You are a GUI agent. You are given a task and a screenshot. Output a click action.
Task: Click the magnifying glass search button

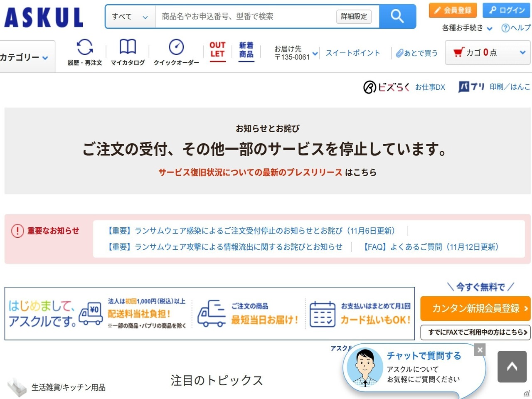coord(397,17)
